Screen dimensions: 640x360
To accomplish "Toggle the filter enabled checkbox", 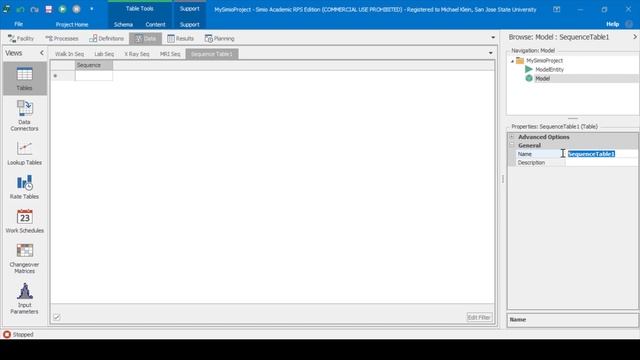I will (57, 317).
